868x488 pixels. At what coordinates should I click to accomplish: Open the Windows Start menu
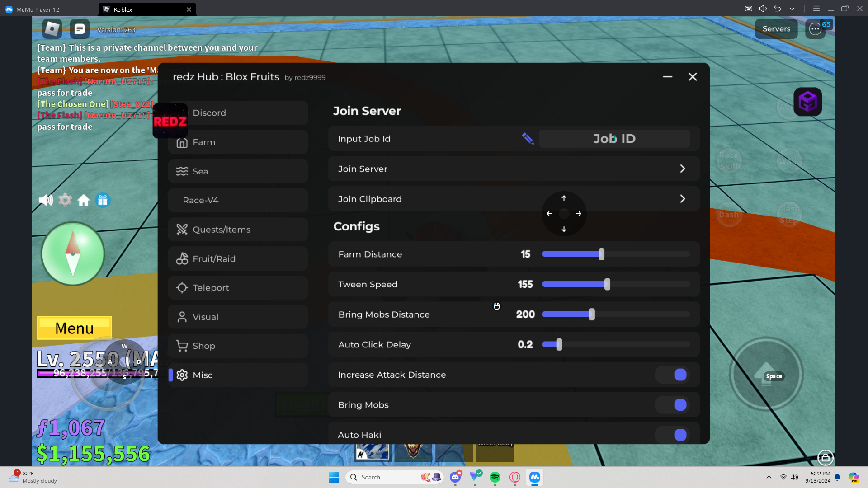[334, 477]
